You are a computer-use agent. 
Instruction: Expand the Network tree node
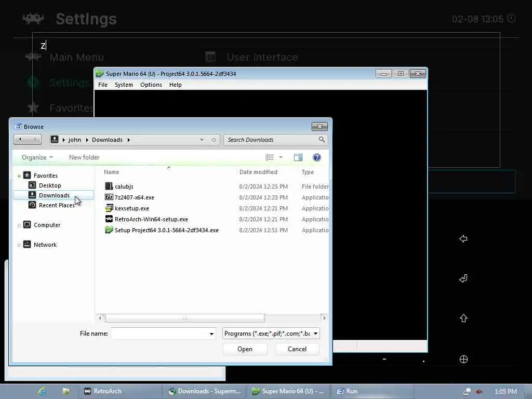click(19, 245)
